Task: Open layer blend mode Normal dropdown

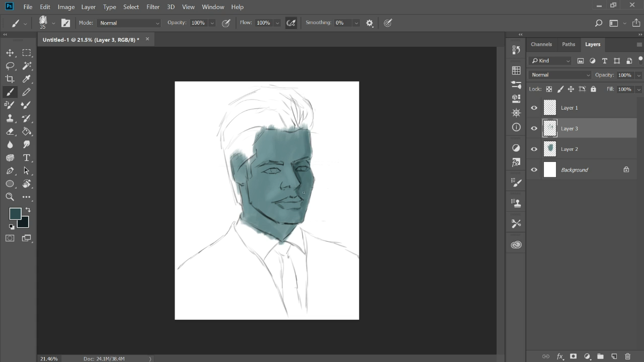Action: coord(560,75)
